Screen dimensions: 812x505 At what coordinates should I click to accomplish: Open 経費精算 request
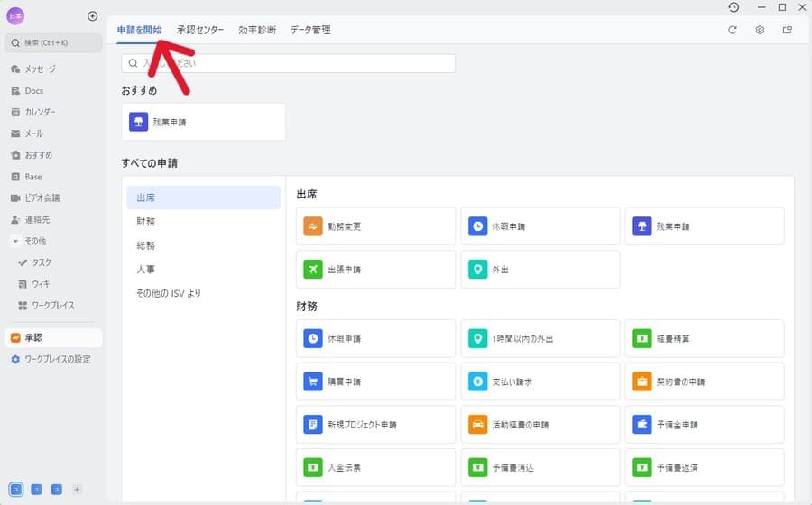pos(705,338)
